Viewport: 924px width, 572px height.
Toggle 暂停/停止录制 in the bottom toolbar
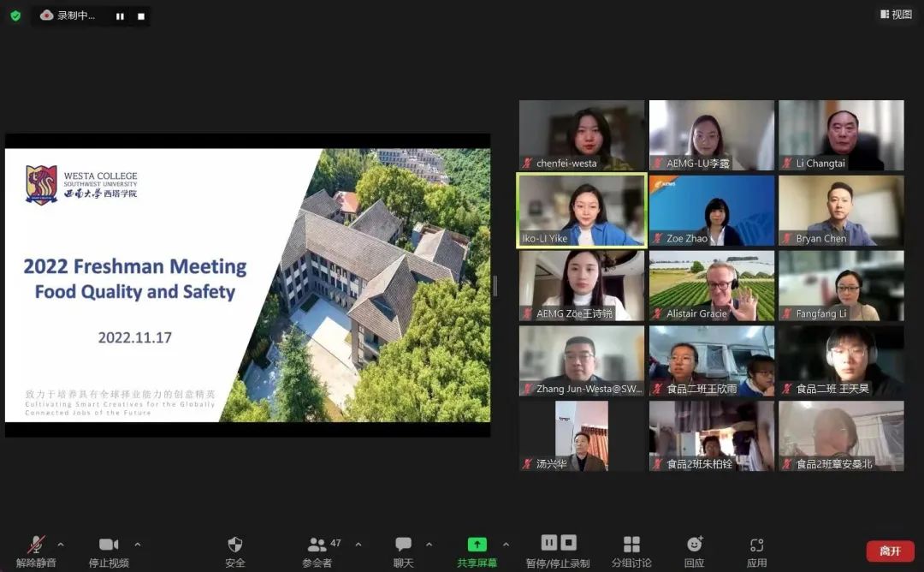559,543
